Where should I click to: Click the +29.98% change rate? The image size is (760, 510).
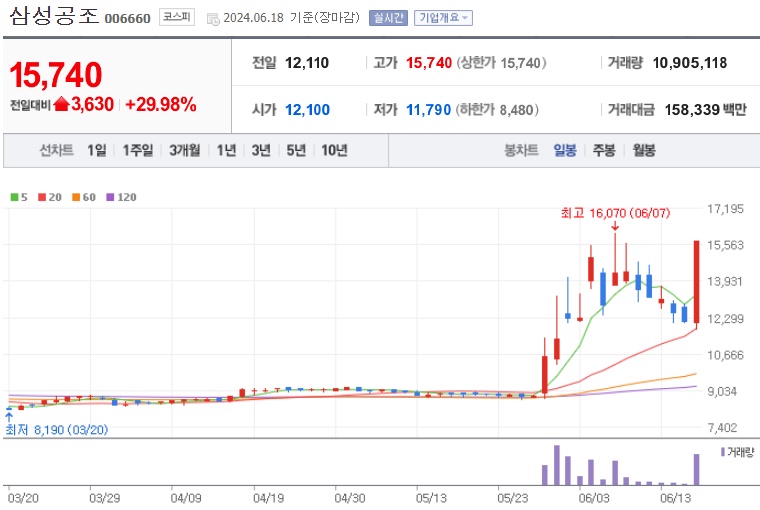click(x=161, y=104)
